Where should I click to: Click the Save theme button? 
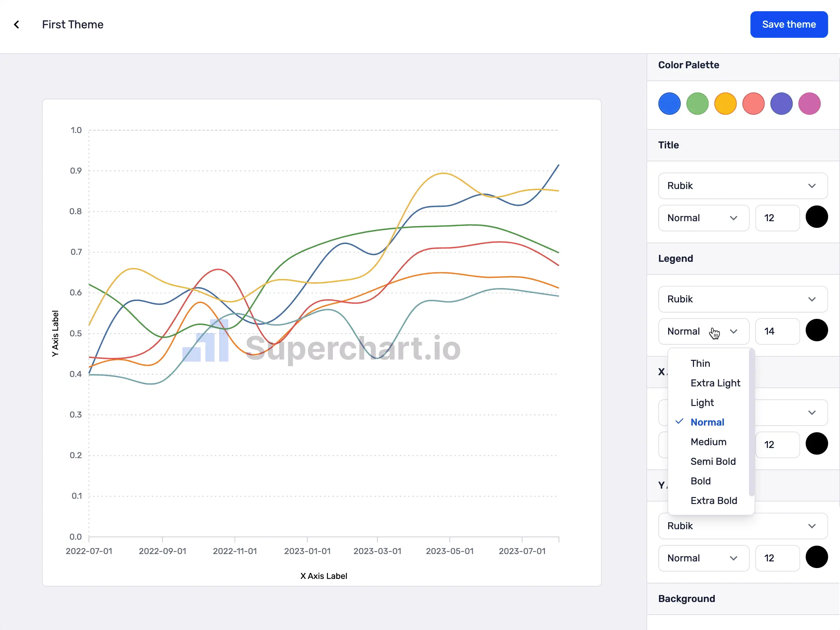coord(789,24)
